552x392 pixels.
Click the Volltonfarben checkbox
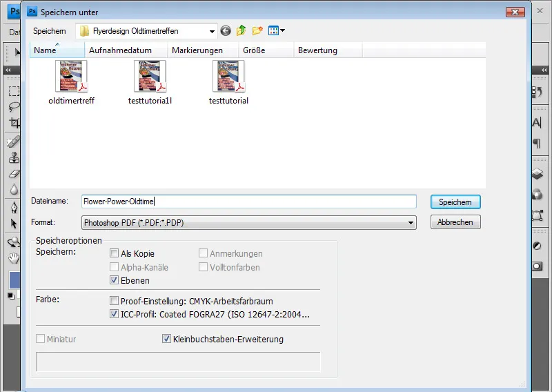(203, 267)
